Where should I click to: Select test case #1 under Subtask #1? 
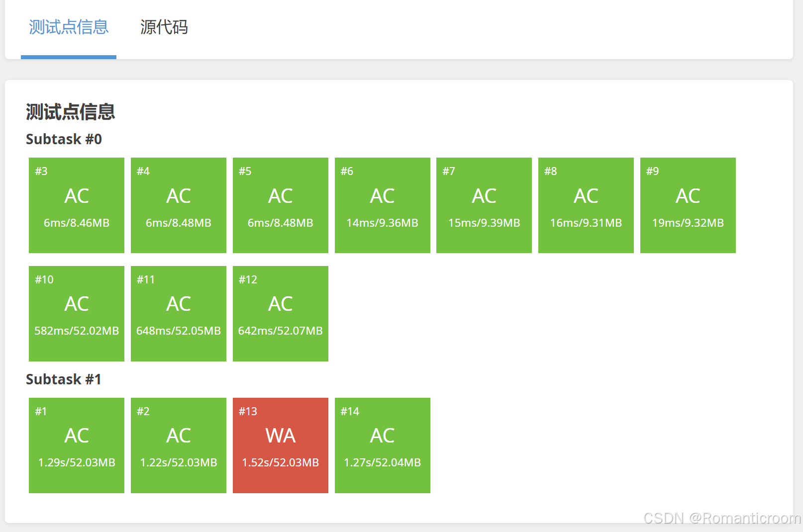(76, 445)
